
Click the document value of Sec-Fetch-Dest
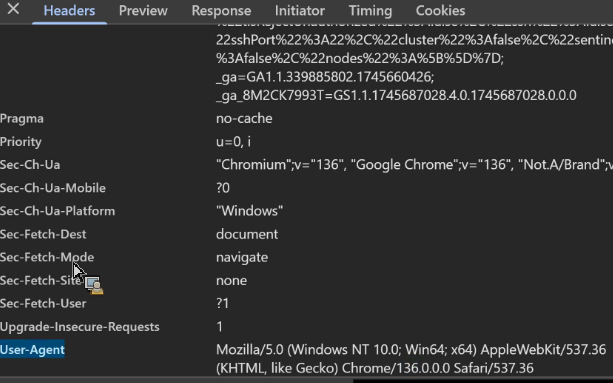247,234
